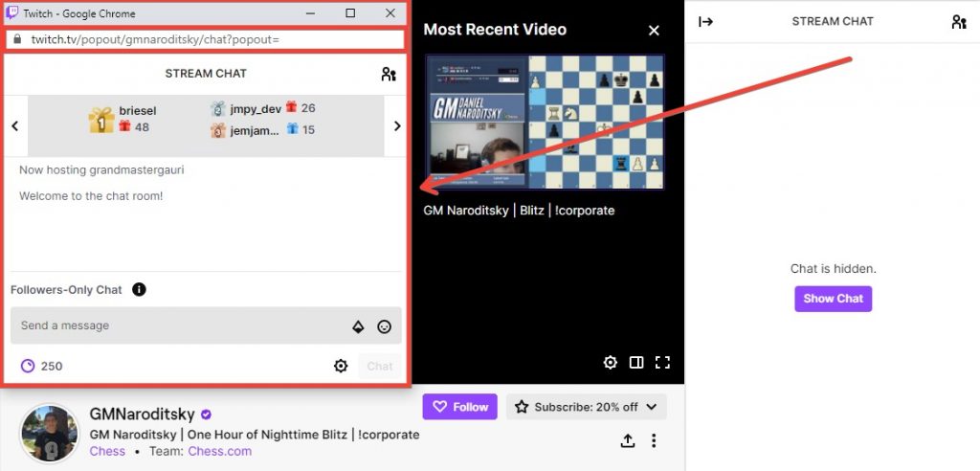Viewport: 980px width, 471px height.
Task: Click the twitch.tv popout URL address bar
Action: (x=205, y=39)
